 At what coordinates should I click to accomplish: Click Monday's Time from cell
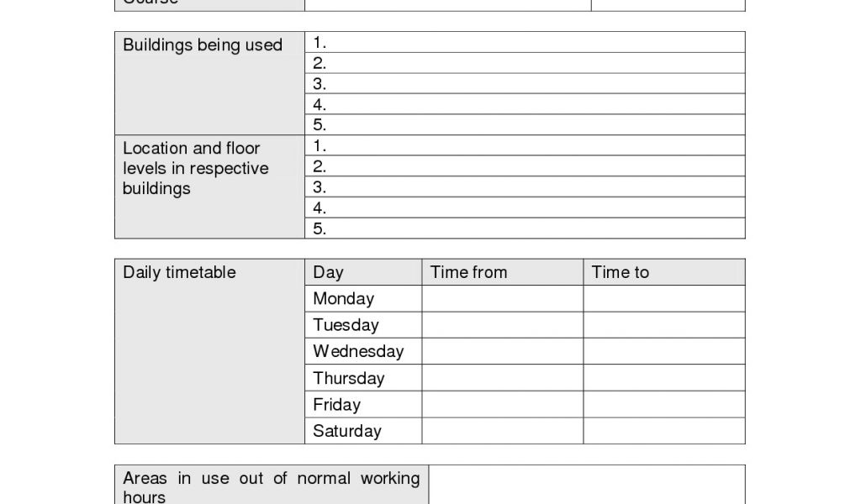pos(502,299)
